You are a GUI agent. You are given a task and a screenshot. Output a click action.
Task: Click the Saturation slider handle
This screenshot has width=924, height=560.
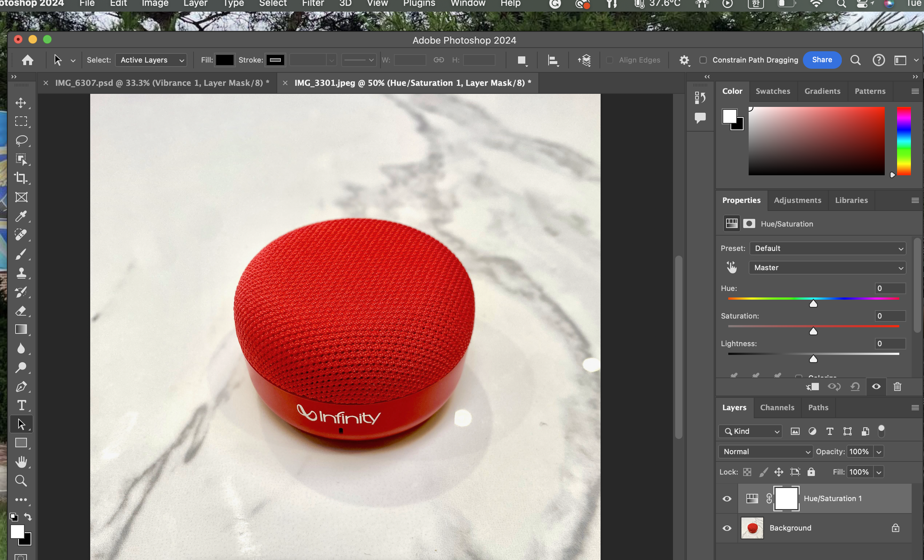[813, 331]
